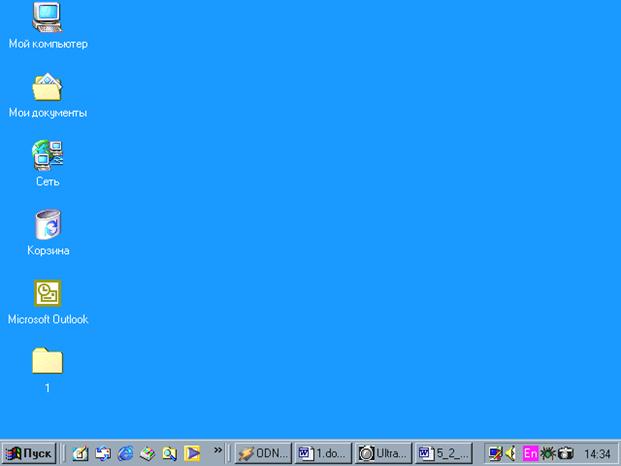Click the first quick launch icon with pencil
The height and width of the screenshot is (466, 621).
click(80, 453)
